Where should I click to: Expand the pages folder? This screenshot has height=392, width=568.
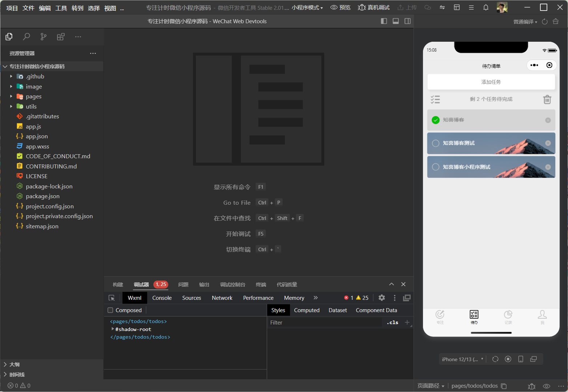pos(33,97)
